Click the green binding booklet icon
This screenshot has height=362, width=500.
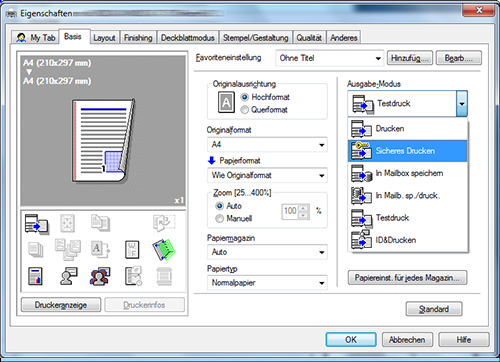164,250
